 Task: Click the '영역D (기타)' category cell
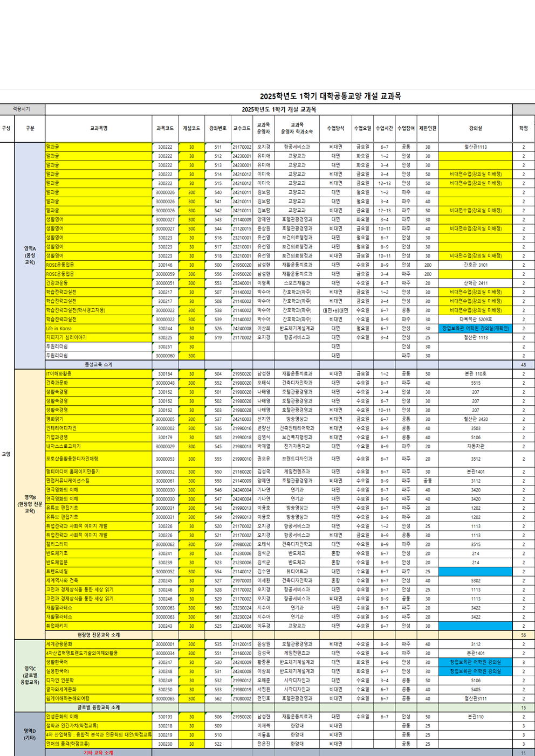30,734
